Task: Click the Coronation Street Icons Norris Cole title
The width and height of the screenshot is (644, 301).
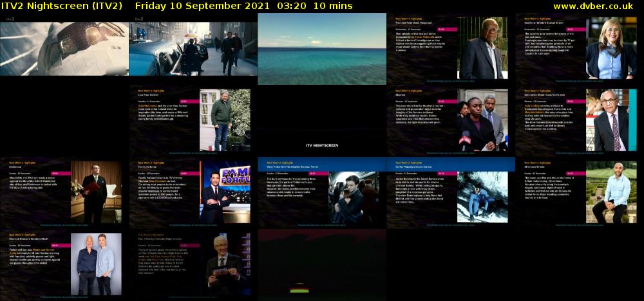Action: point(545,95)
